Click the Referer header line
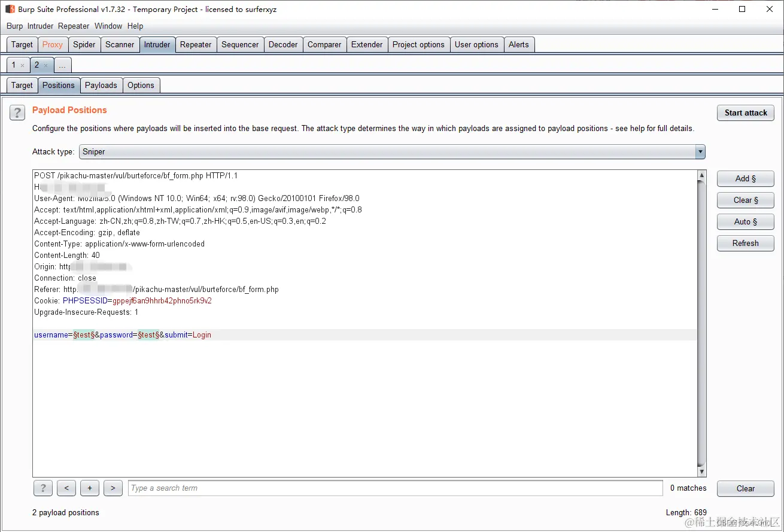784x532 pixels. pos(156,290)
